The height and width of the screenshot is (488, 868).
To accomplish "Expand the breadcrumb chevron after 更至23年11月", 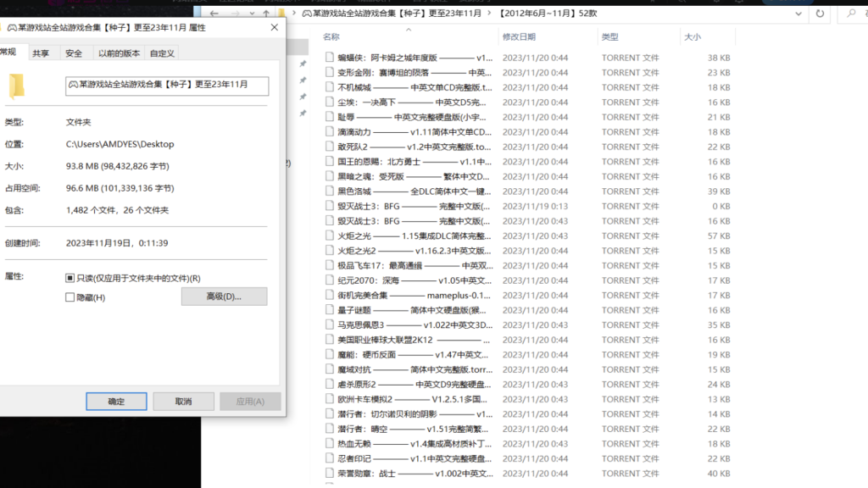I will pos(488,14).
